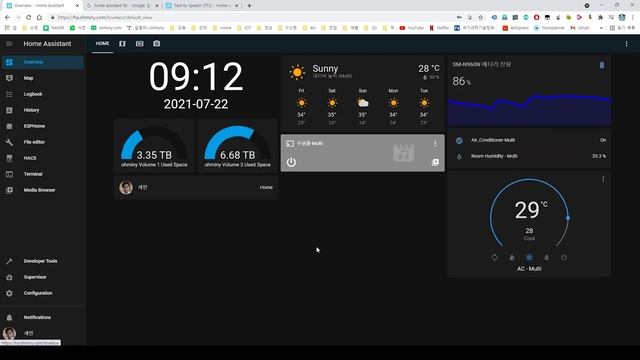This screenshot has height=360, width=640.
Task: Click thermostat target temperature slider handle
Action: tap(568, 218)
